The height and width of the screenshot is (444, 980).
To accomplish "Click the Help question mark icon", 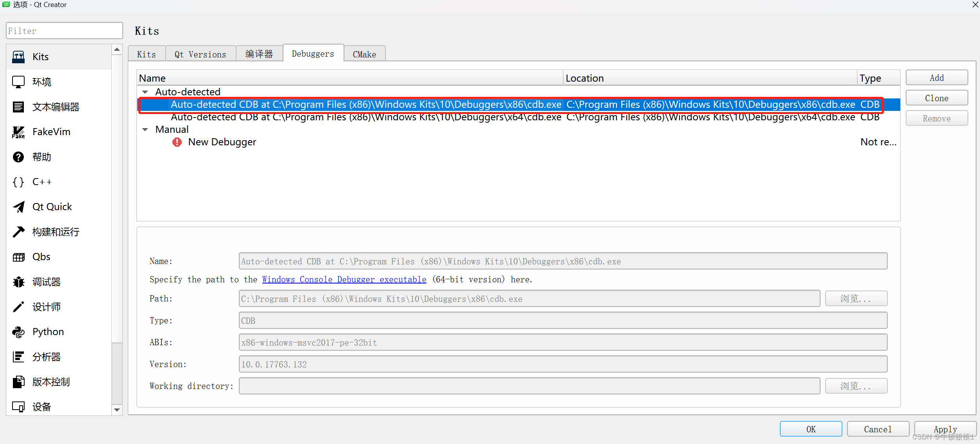I will pos(18,157).
